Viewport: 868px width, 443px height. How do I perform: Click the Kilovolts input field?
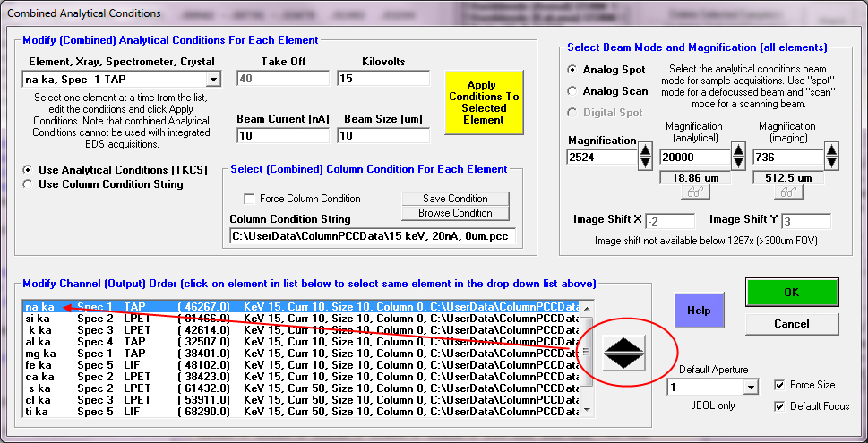point(382,79)
